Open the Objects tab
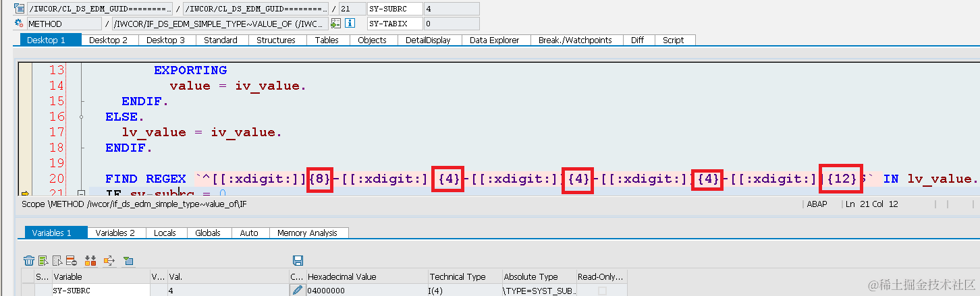Viewport: 980px width, 296px height. 373,40
